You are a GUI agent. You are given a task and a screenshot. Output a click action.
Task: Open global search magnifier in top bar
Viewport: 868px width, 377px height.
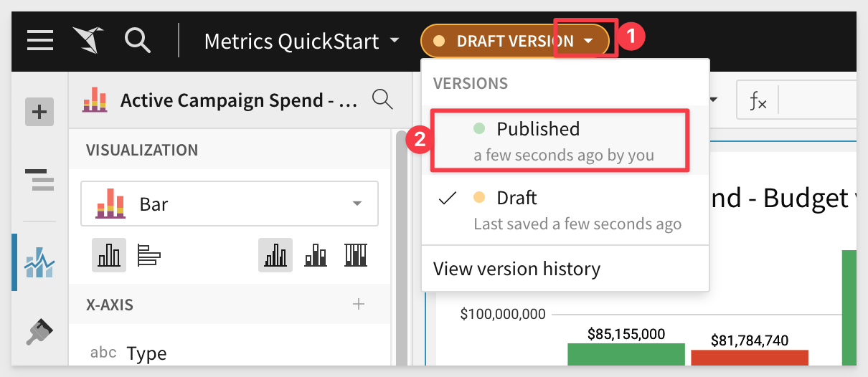(137, 40)
